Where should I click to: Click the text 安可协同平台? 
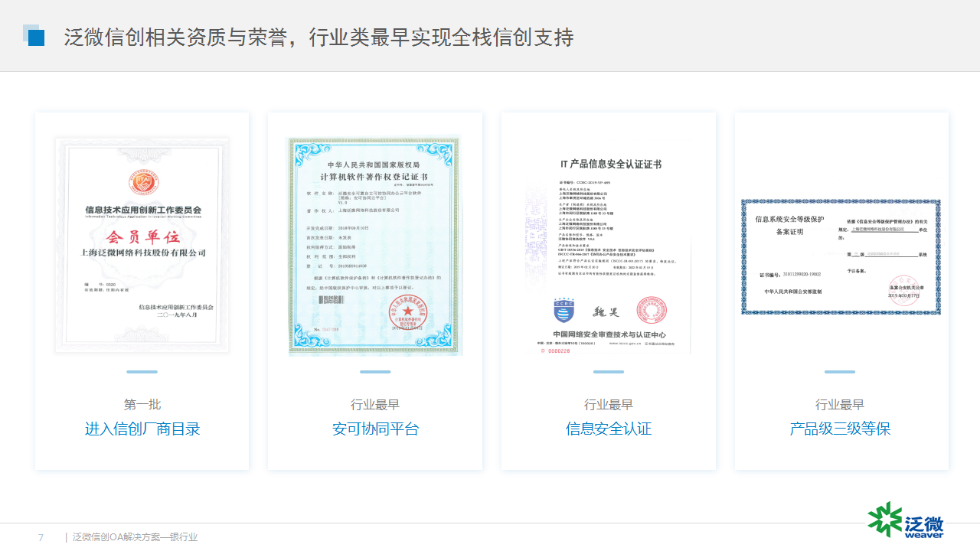tap(375, 429)
